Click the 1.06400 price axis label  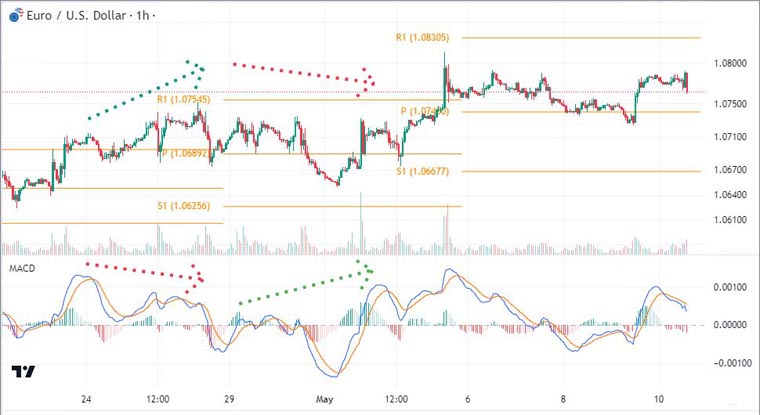click(x=730, y=195)
